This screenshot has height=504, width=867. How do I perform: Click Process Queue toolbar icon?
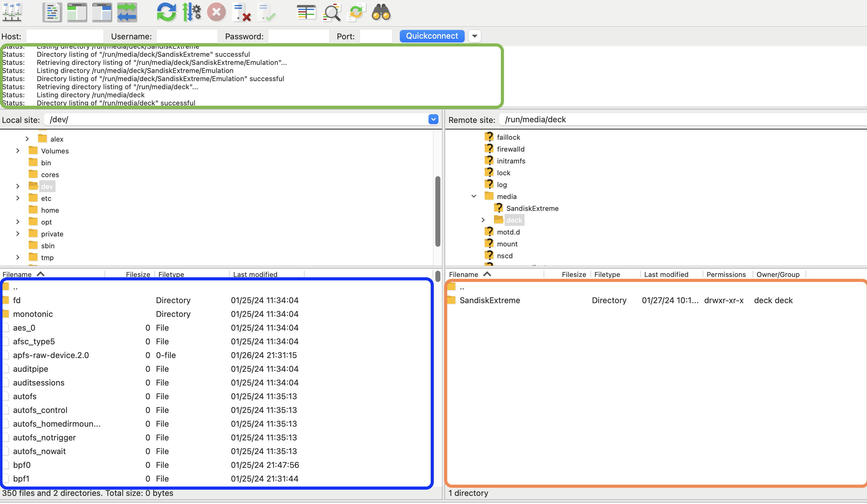pyautogui.click(x=191, y=12)
